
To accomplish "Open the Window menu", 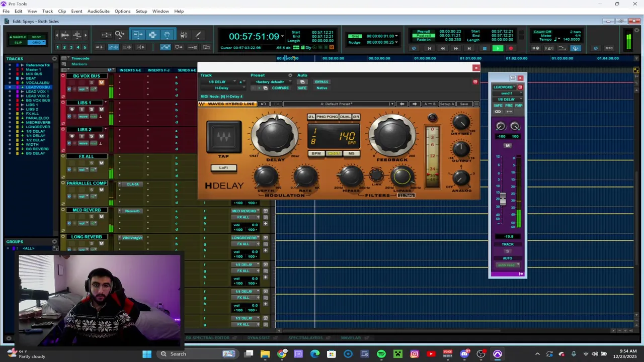I will pyautogui.click(x=160, y=11).
